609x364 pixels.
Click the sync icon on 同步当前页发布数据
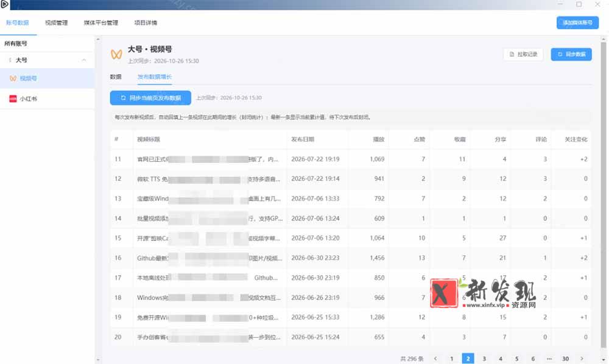[x=123, y=98]
